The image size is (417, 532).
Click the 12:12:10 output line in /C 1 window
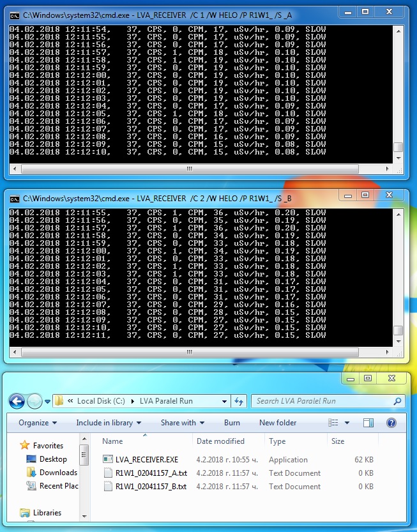tap(167, 152)
